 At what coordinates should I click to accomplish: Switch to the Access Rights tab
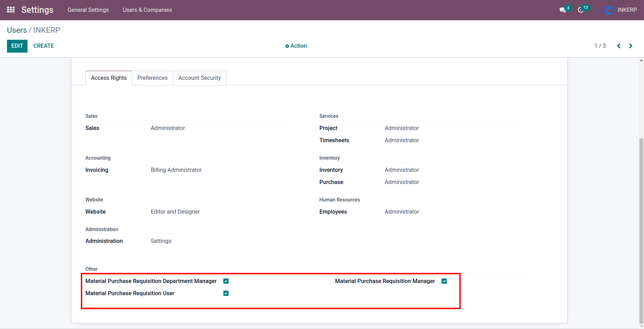click(109, 78)
